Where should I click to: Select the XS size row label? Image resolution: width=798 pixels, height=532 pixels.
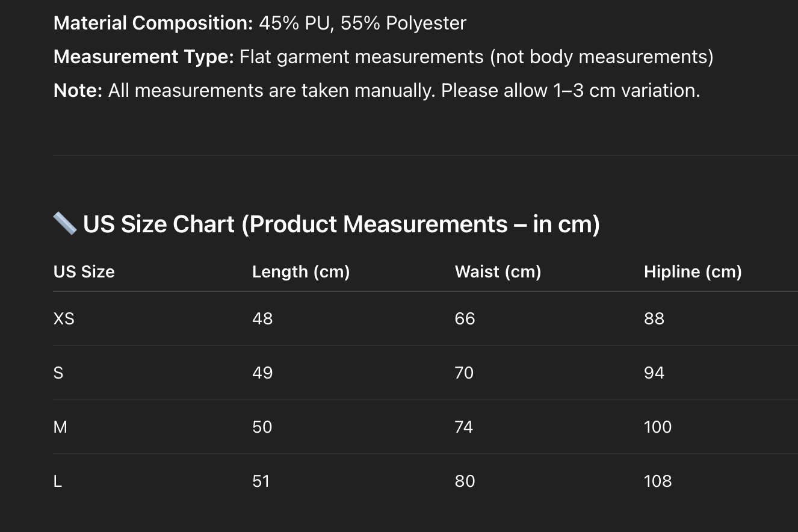[x=64, y=318]
